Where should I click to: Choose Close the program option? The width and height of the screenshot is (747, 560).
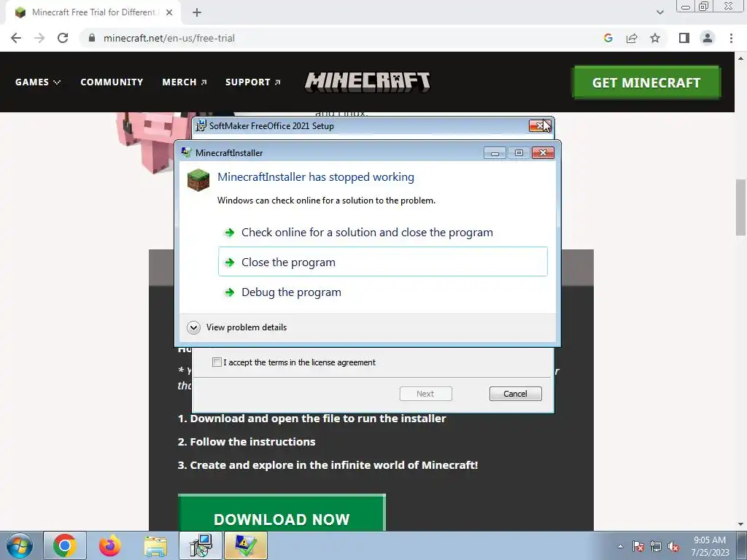pyautogui.click(x=383, y=262)
